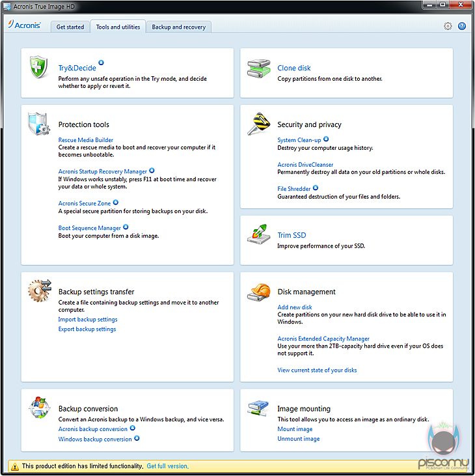Open the Add new disk link
This screenshot has height=476, width=475.
[295, 307]
